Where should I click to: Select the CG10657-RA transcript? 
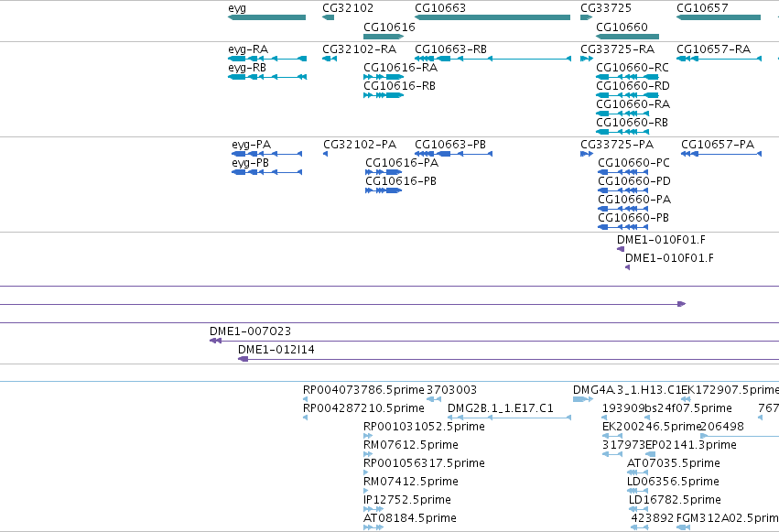[719, 59]
